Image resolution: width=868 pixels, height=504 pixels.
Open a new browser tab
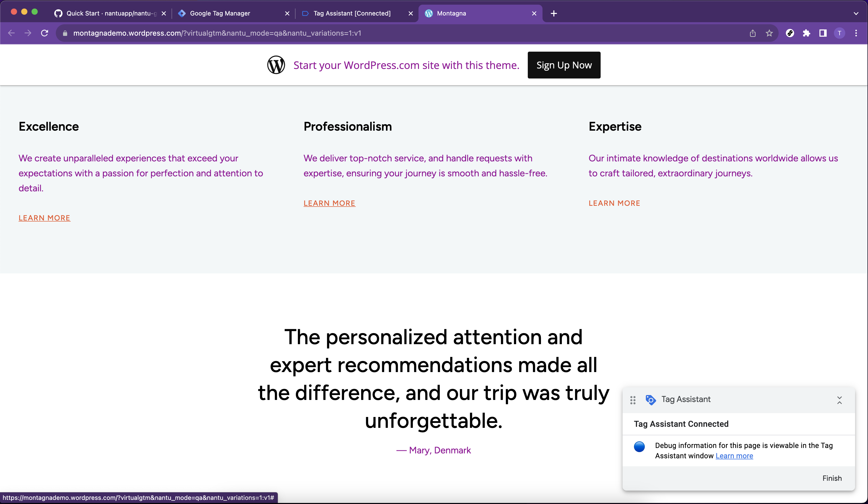[554, 13]
